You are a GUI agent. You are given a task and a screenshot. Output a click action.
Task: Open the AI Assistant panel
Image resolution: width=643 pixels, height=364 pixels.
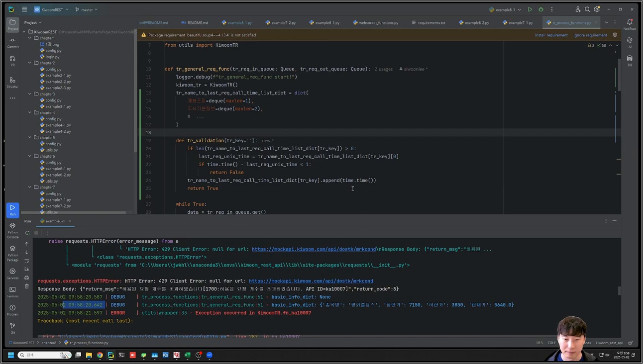630,43
